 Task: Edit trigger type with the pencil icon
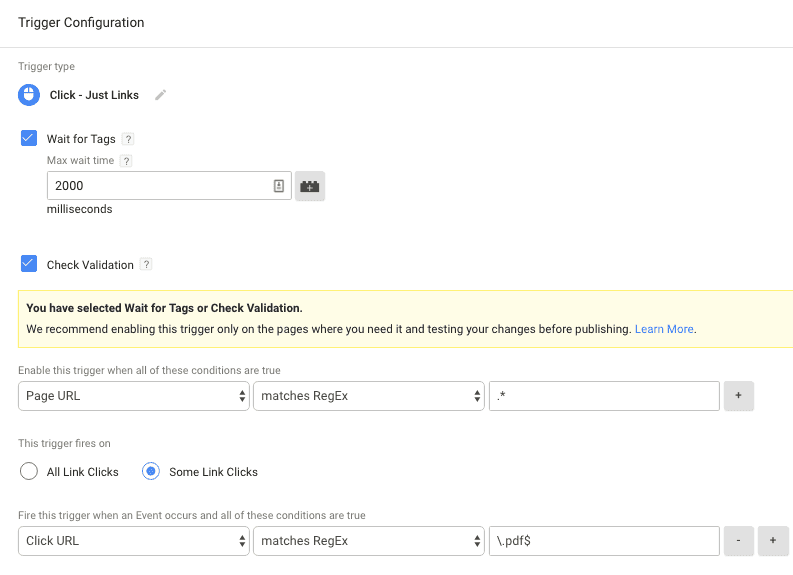point(160,95)
